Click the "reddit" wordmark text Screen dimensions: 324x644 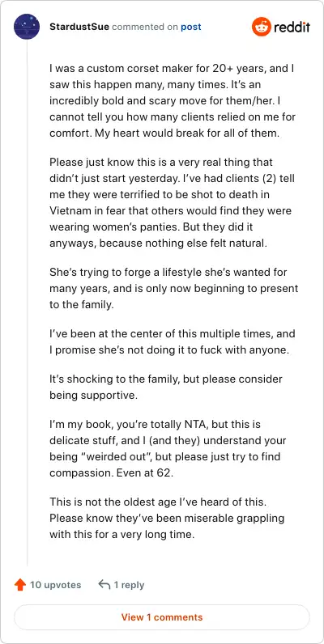click(292, 28)
